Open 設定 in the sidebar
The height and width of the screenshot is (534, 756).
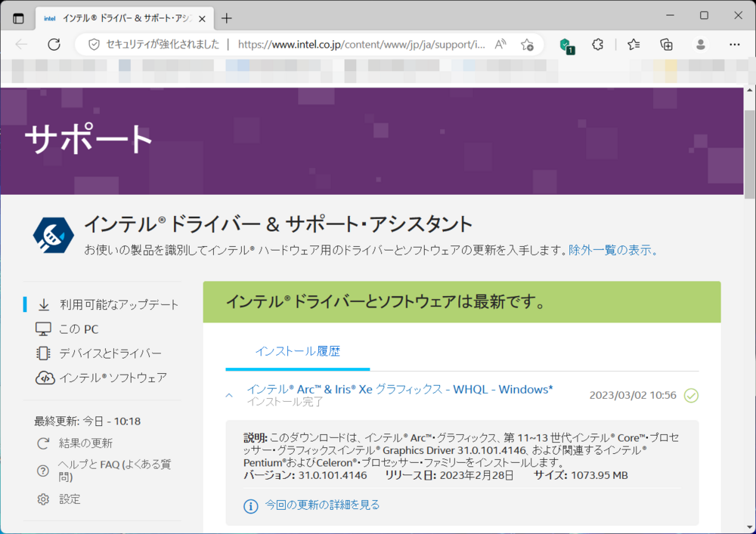70,499
